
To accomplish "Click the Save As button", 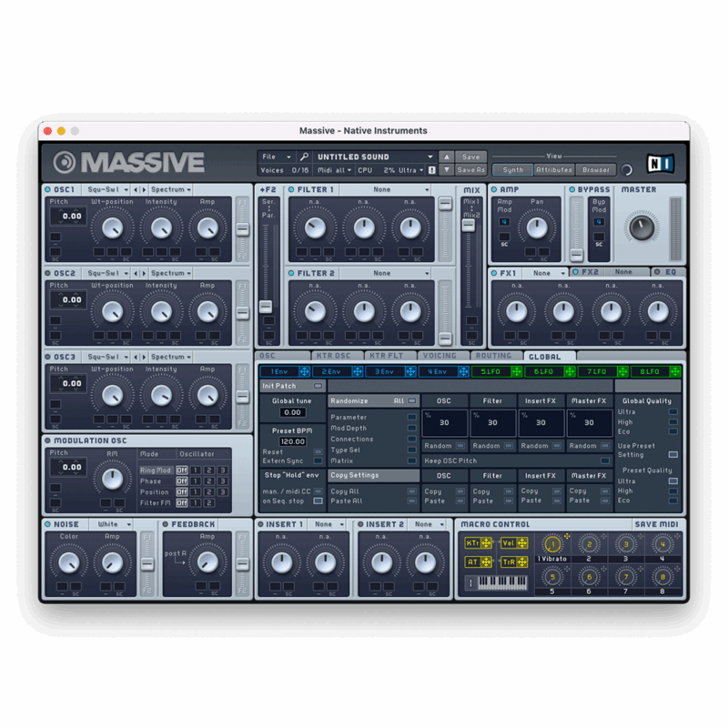I will tap(470, 170).
